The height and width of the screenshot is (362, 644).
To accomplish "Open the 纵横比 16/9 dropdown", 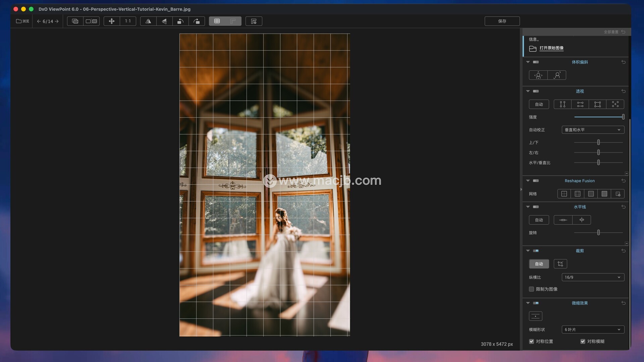I will [593, 277].
